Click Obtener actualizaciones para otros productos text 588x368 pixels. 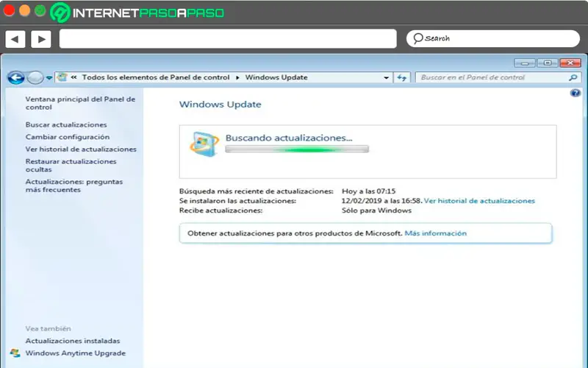tap(295, 233)
